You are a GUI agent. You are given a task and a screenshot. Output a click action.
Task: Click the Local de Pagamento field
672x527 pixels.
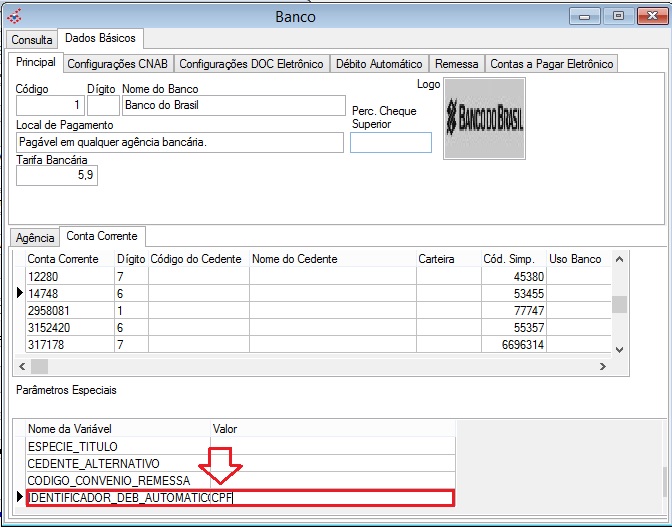click(179, 143)
